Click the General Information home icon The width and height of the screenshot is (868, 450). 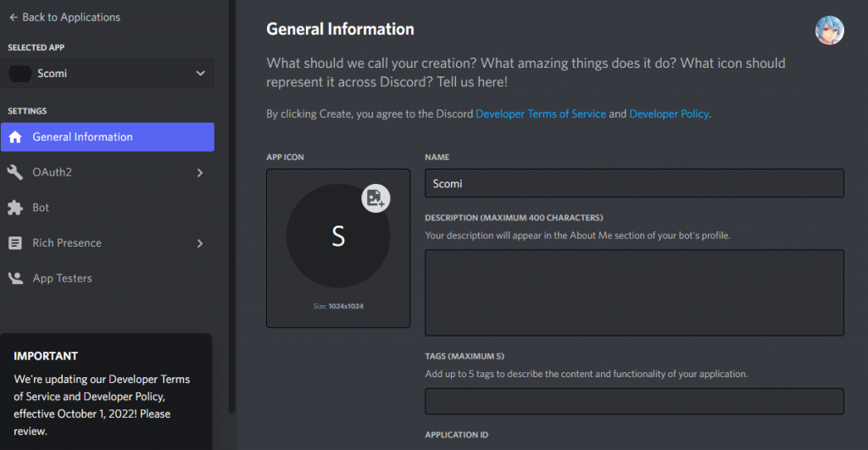click(x=15, y=136)
